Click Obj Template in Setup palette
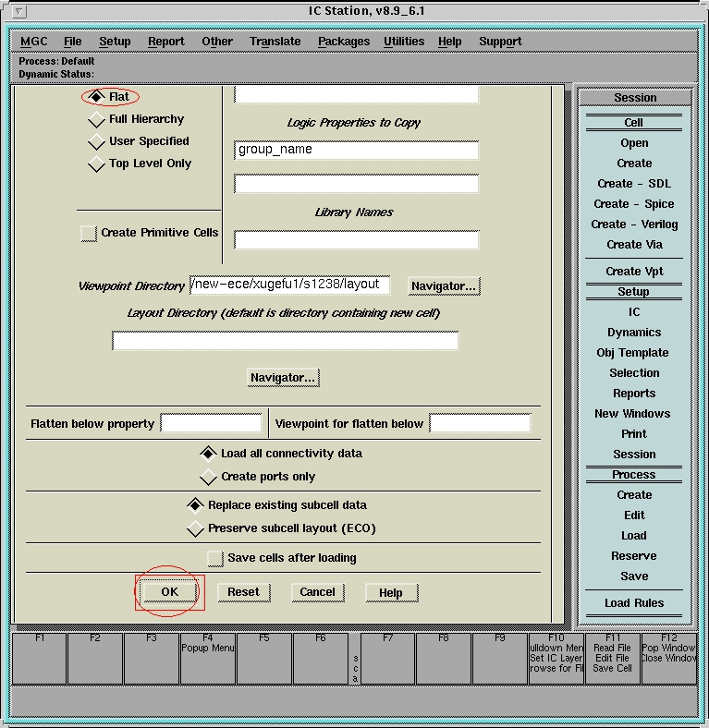The height and width of the screenshot is (728, 709). pyautogui.click(x=634, y=353)
